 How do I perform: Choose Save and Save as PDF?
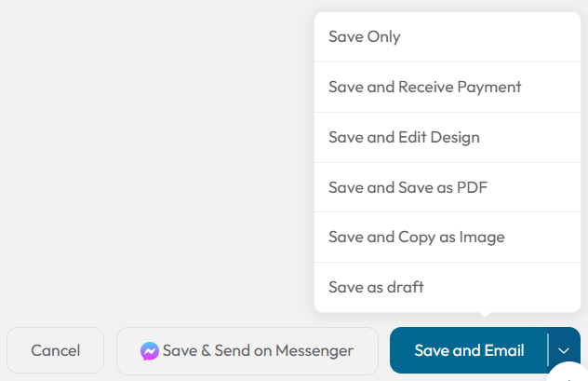(448, 187)
